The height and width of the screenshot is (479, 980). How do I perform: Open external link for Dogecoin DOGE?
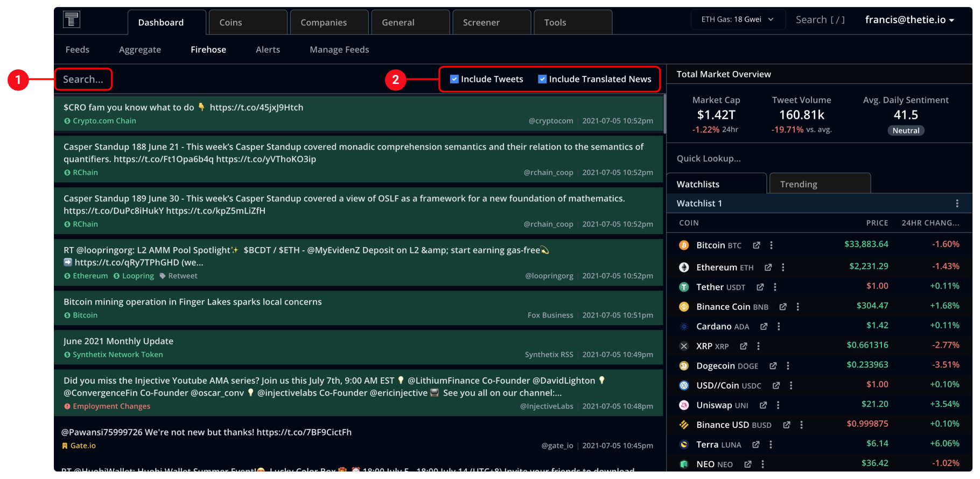773,366
